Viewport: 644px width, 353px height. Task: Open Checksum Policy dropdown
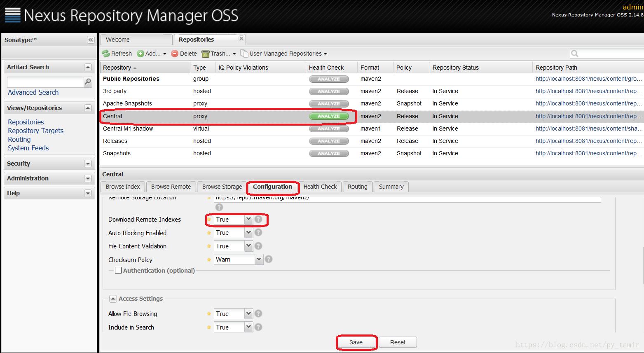click(259, 259)
